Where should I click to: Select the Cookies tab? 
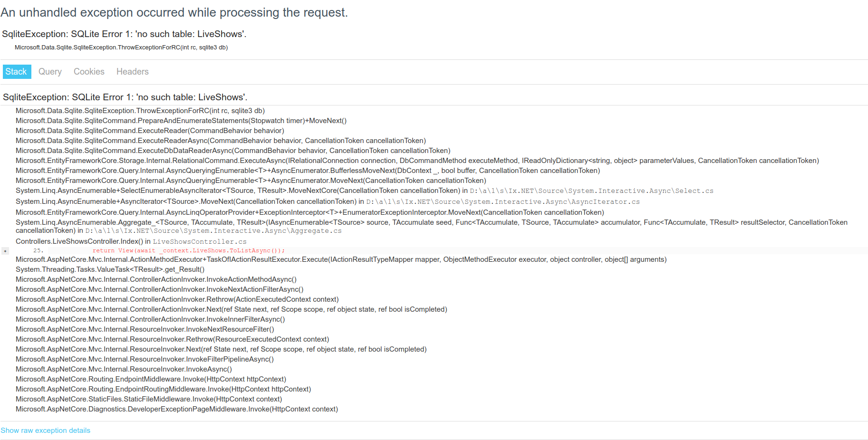point(89,72)
